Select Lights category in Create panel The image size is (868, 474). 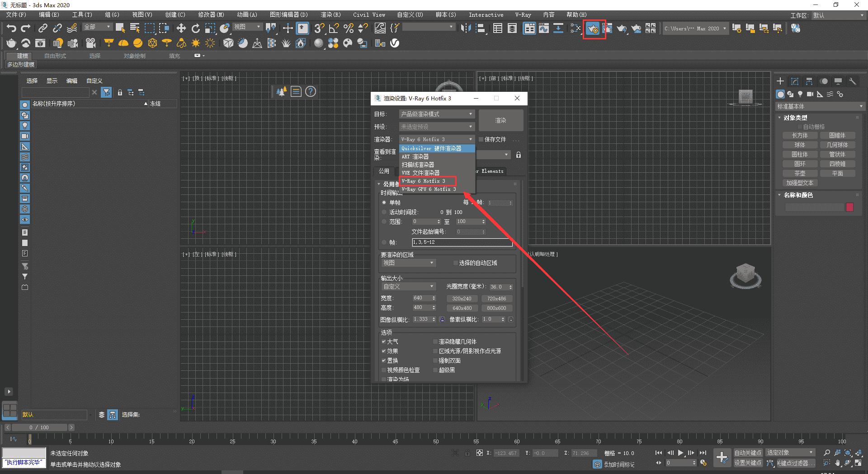click(800, 94)
